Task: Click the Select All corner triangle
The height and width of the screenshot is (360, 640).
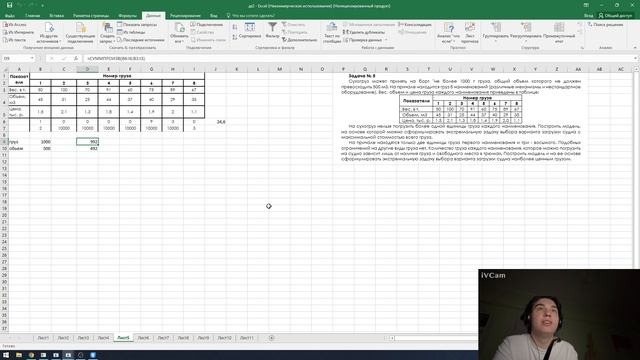Action: (5, 69)
